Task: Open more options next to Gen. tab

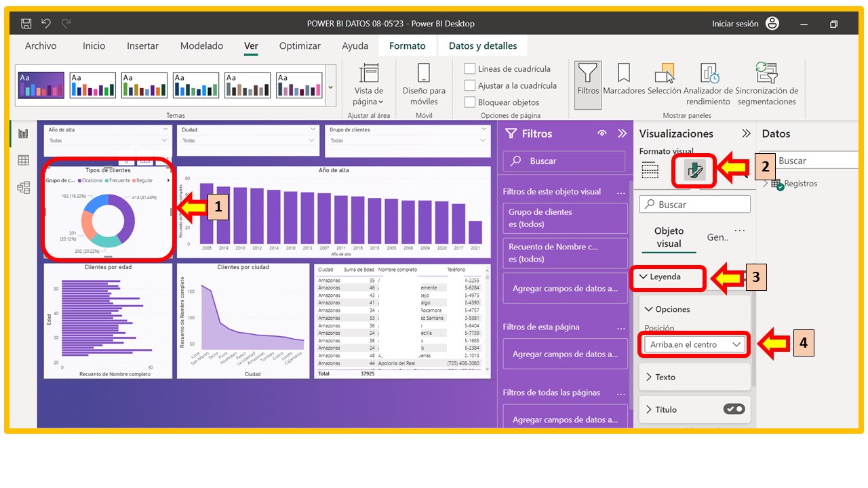Action: tap(740, 231)
